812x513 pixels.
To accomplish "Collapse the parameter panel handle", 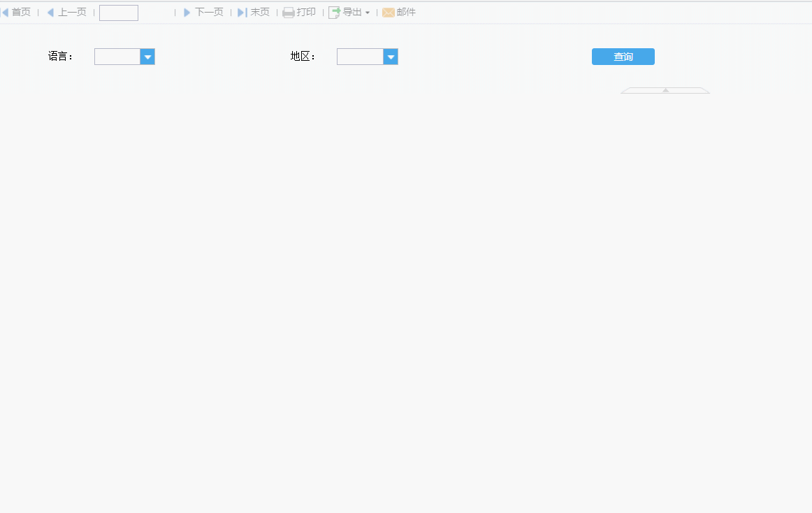I will click(665, 90).
